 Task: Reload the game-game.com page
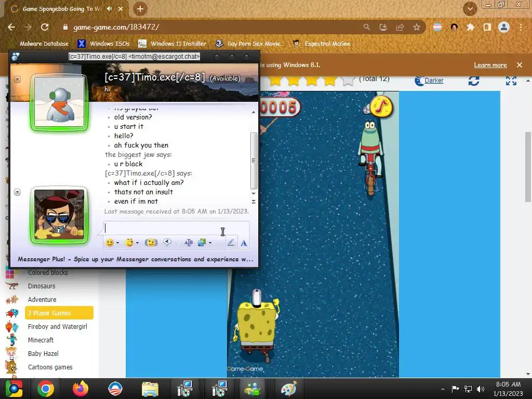click(x=45, y=27)
